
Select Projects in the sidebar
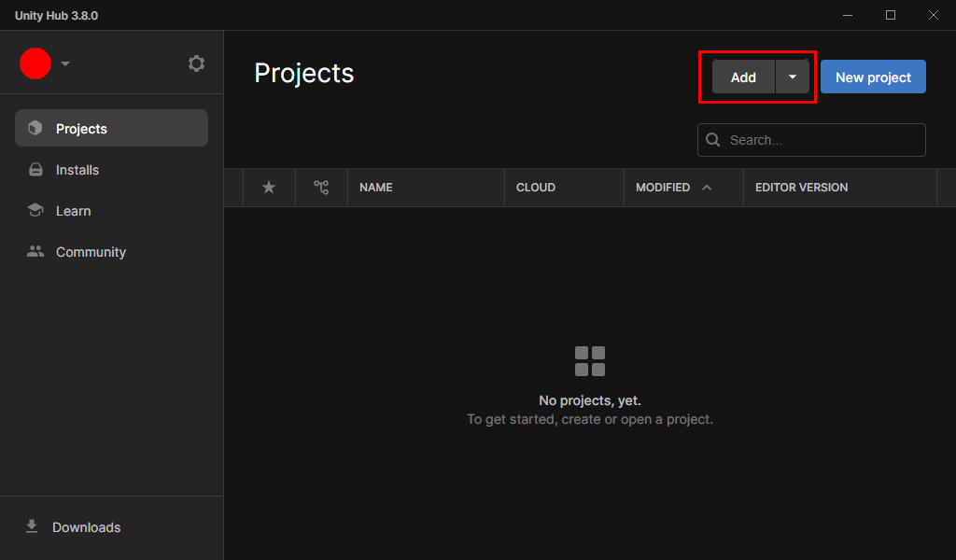pyautogui.click(x=112, y=128)
